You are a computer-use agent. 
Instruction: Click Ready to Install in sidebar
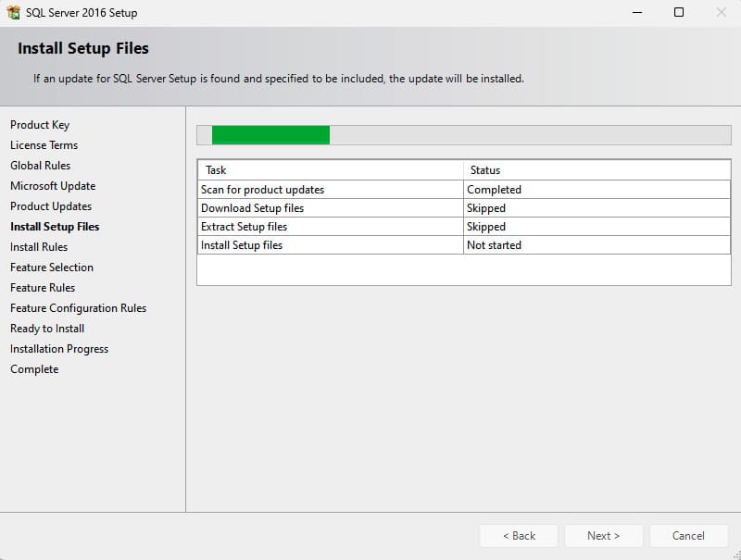click(x=47, y=329)
